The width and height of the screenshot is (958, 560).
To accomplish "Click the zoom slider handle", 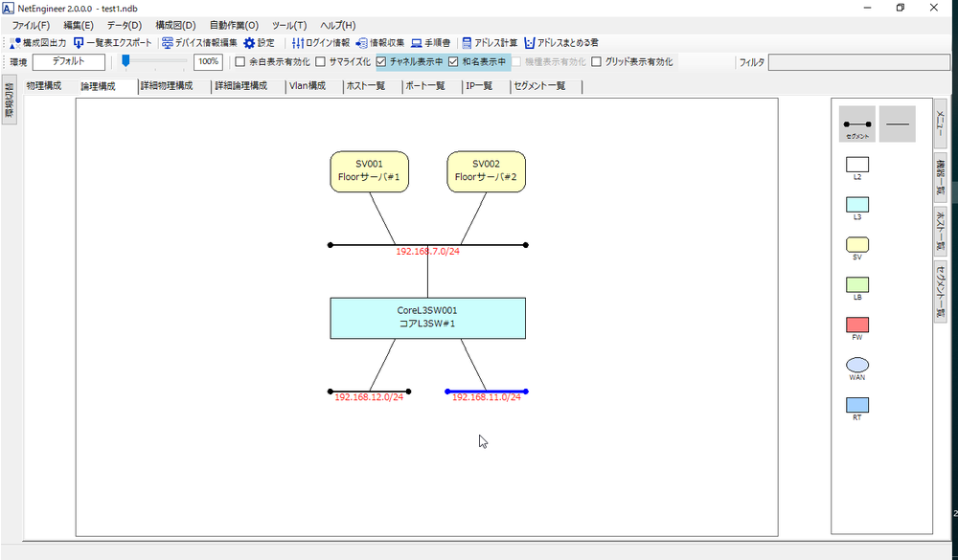I will click(x=125, y=62).
